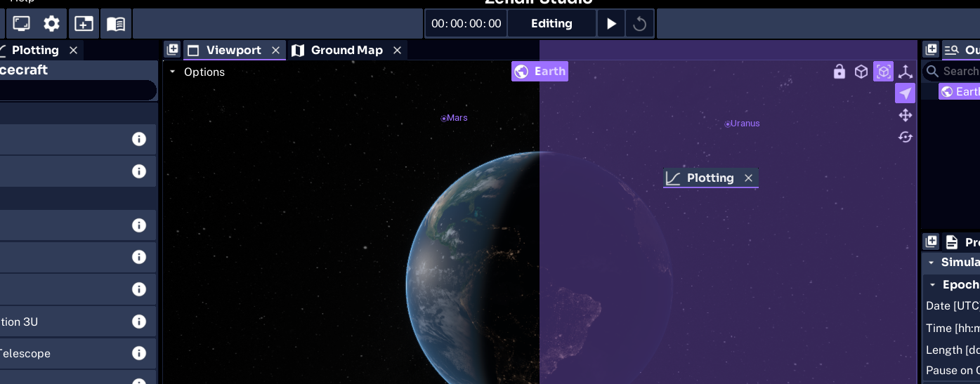Click the Editing mode button
980x384 pixels.
(551, 24)
